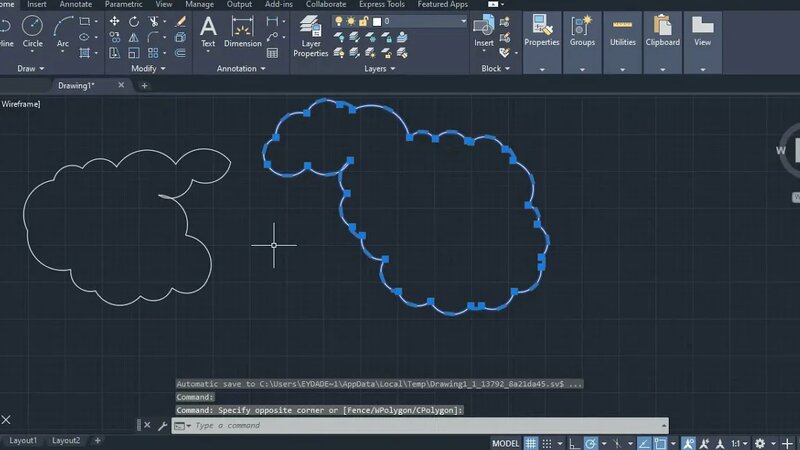Toggle isometric drafting in status bar

pyautogui.click(x=617, y=443)
